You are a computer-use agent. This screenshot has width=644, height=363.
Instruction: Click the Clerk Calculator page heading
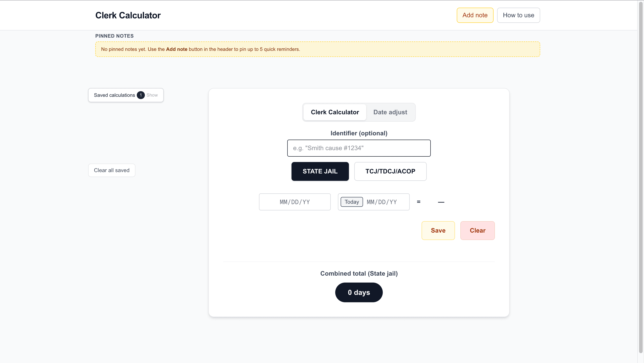[x=128, y=15]
